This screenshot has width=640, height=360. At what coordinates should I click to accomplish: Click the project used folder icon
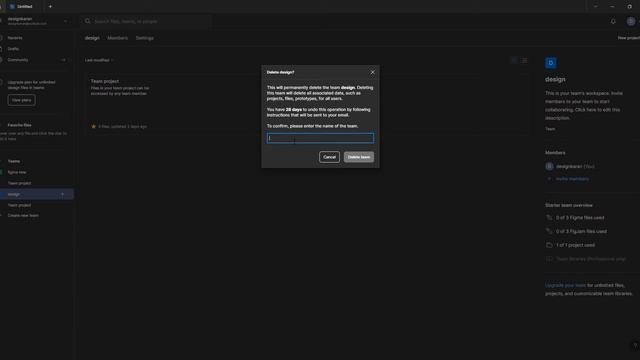click(549, 245)
